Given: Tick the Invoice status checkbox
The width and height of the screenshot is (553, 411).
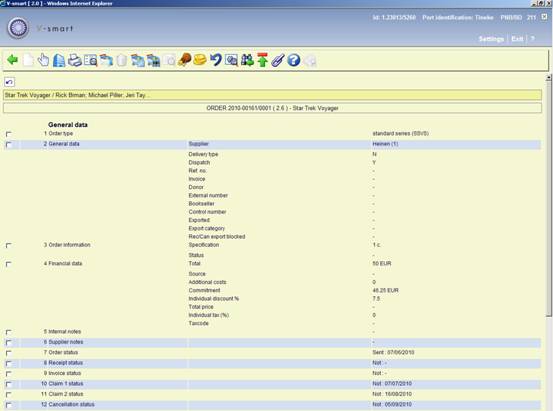Looking at the screenshot, I should [x=8, y=374].
